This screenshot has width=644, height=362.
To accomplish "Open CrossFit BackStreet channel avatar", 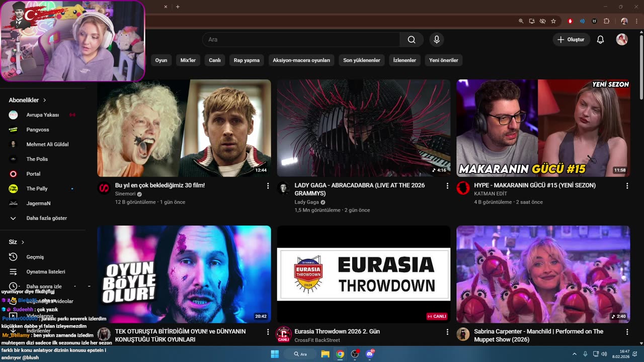I will [284, 334].
